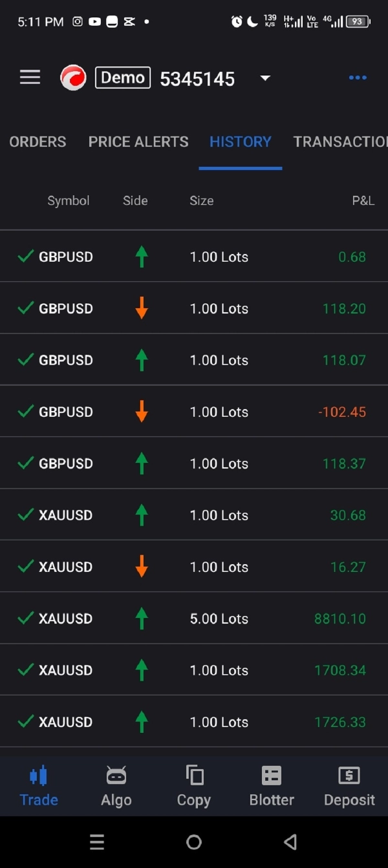The image size is (388, 868).
Task: Open the Blotter icon
Action: (x=272, y=775)
